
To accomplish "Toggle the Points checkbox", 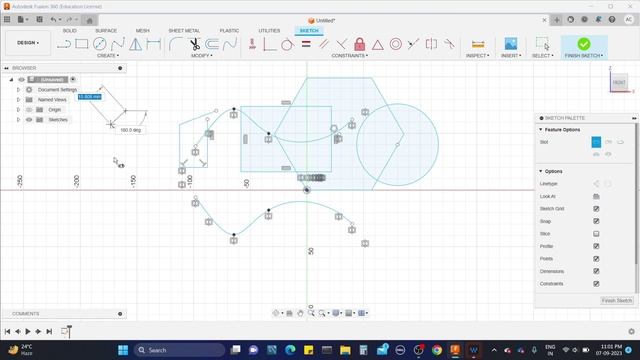I will [596, 259].
